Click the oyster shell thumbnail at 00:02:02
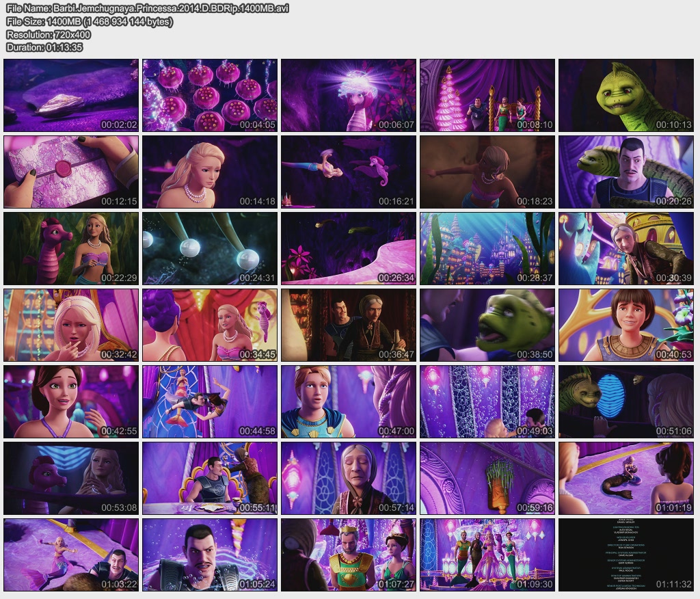The image size is (700, 599). (71, 95)
